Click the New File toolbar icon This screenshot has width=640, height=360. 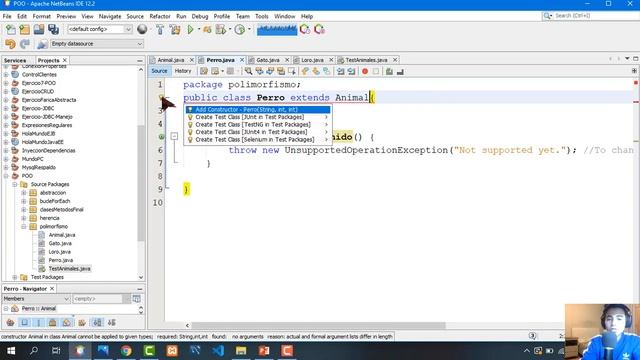[11, 29]
